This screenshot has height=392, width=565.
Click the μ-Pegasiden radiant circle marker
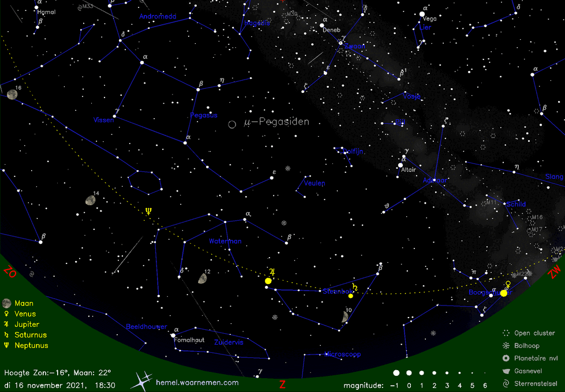tap(232, 124)
